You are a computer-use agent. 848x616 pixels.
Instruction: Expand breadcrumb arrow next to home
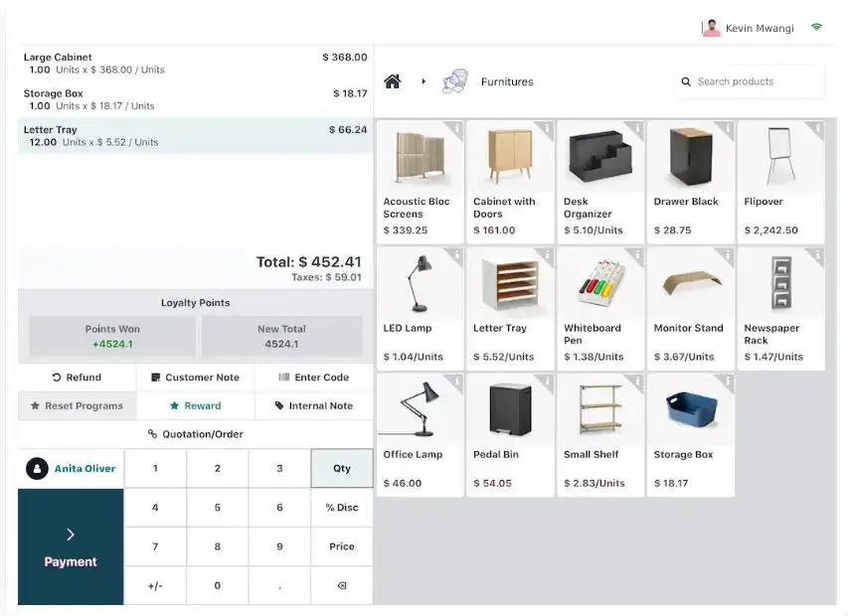pyautogui.click(x=424, y=81)
